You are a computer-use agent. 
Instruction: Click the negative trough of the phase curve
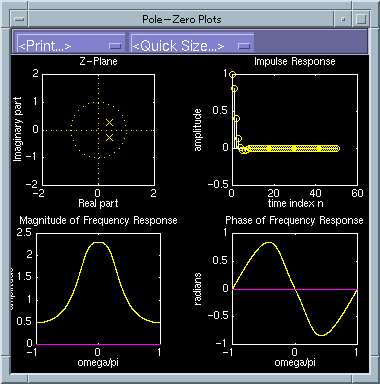(321, 335)
